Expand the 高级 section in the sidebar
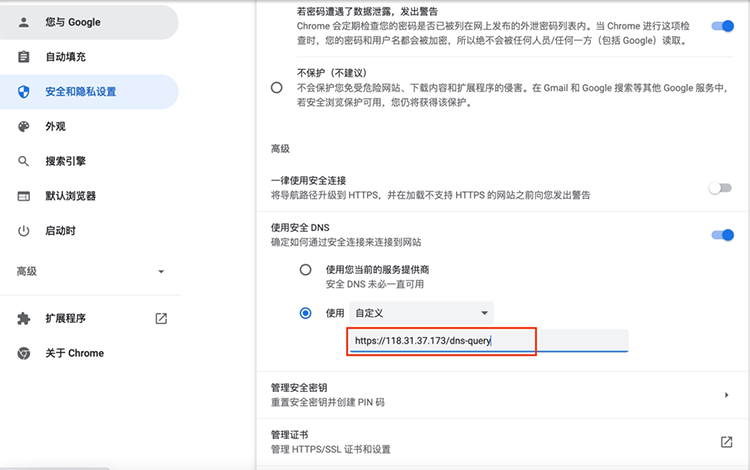 pyautogui.click(x=90, y=272)
